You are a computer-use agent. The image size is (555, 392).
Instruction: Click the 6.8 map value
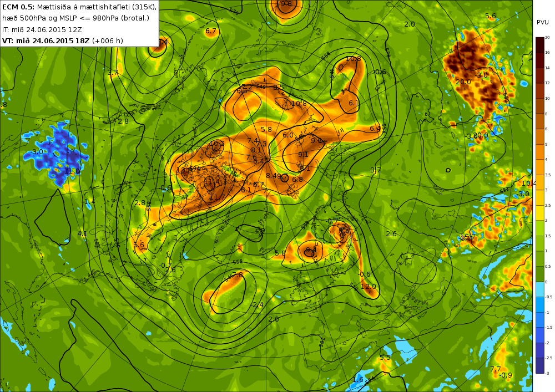tap(297, 180)
